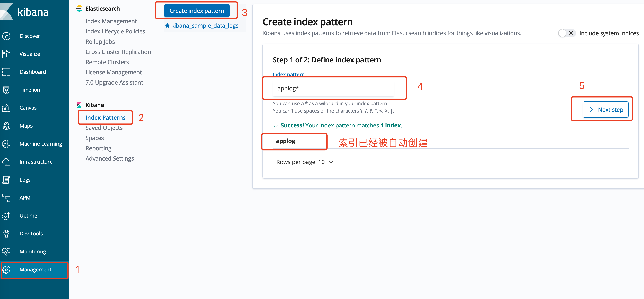644x299 pixels.
Task: Open Cross Cluster Replication link
Action: pos(118,52)
